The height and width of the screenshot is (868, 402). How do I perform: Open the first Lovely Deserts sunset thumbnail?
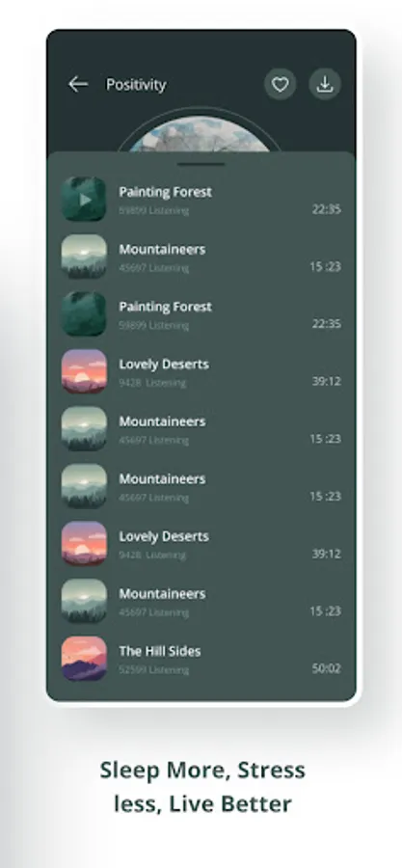pos(84,371)
